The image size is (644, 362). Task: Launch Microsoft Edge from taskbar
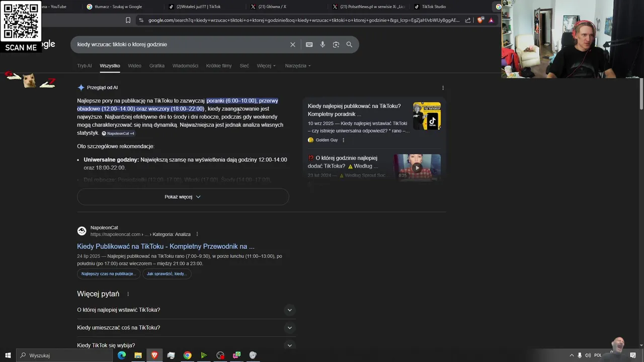click(122, 355)
